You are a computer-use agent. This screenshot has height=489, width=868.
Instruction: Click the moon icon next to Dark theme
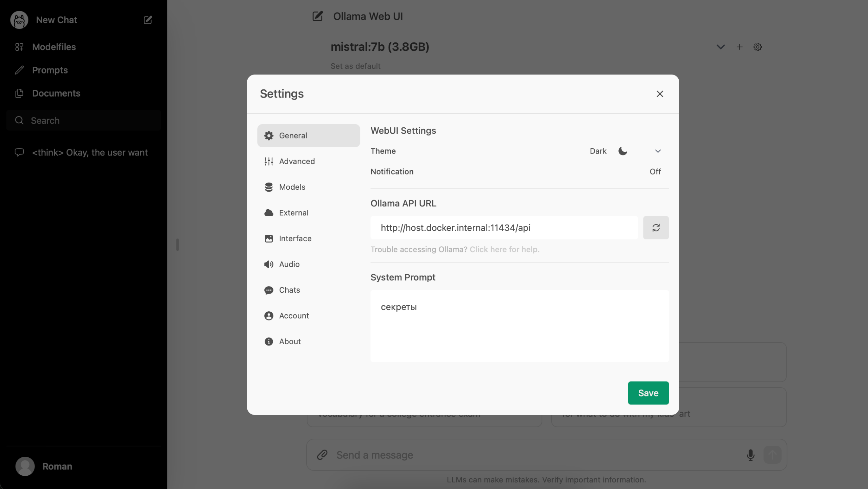point(623,151)
